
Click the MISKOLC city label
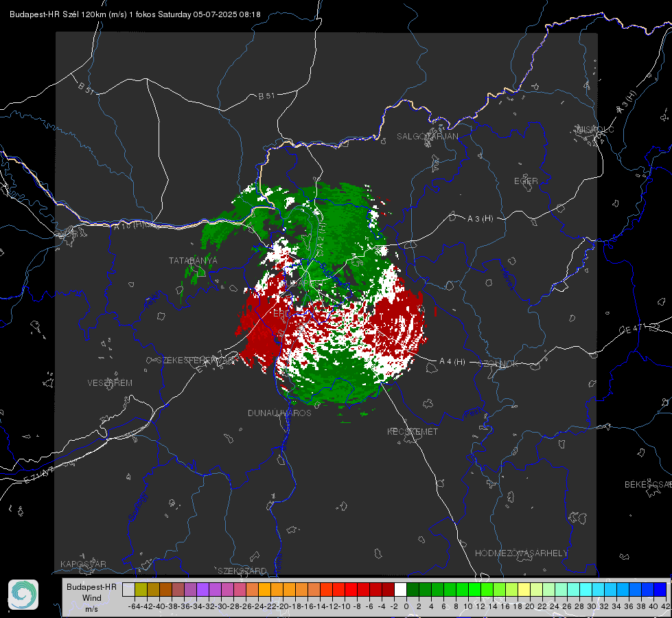coord(595,129)
